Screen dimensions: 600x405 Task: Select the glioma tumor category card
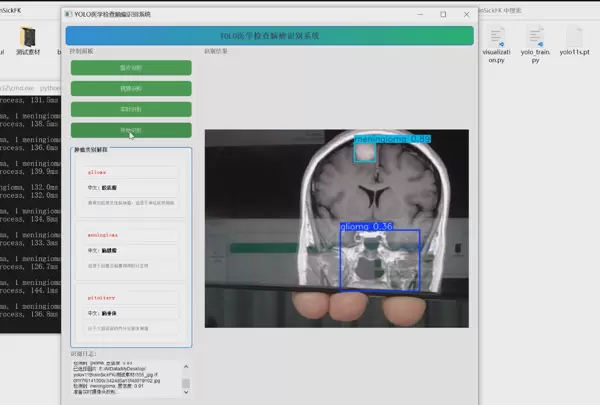[x=130, y=192]
